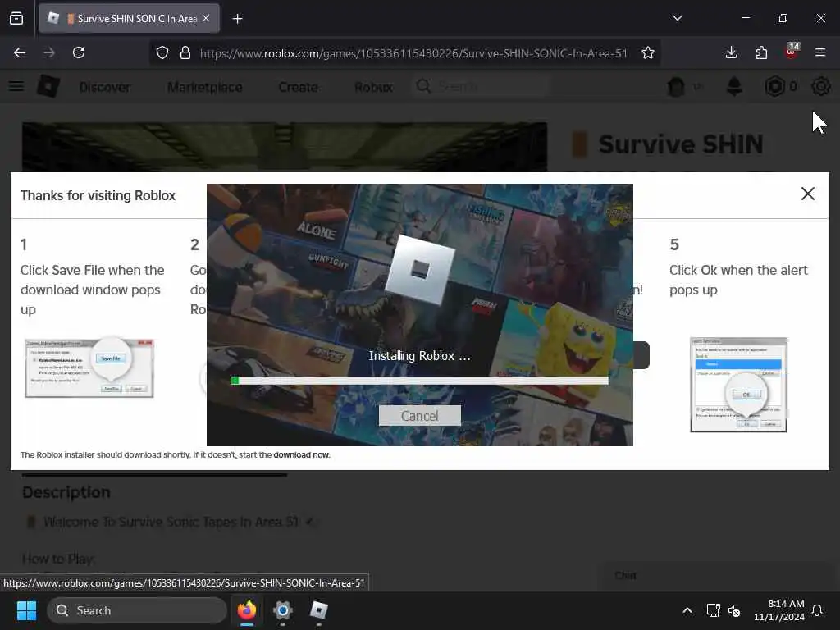
Task: Open the extensions puzzle icon
Action: pos(761,52)
